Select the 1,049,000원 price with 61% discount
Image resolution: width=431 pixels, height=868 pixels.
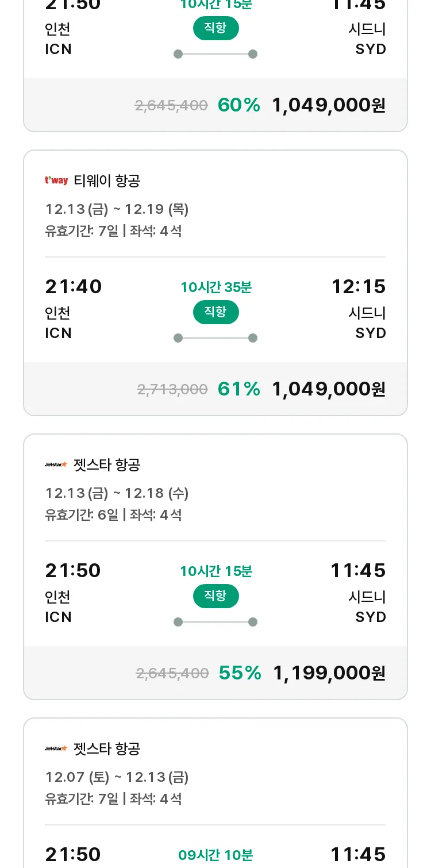pyautogui.click(x=329, y=389)
